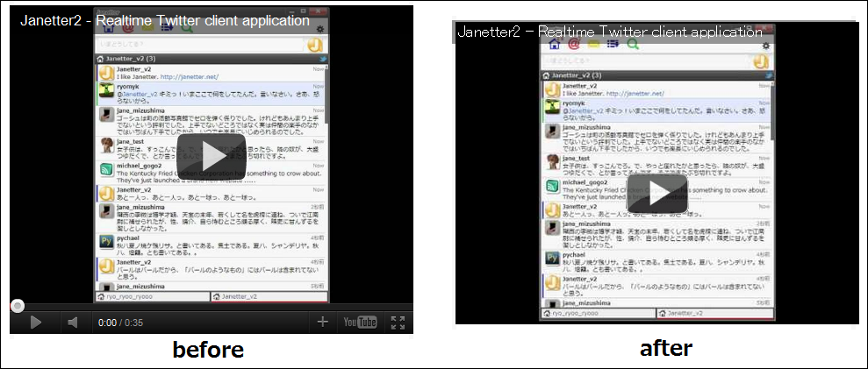Select the bottom Janetter_v2 tab in the 'before' video
The width and height of the screenshot is (868, 369).
[269, 296]
